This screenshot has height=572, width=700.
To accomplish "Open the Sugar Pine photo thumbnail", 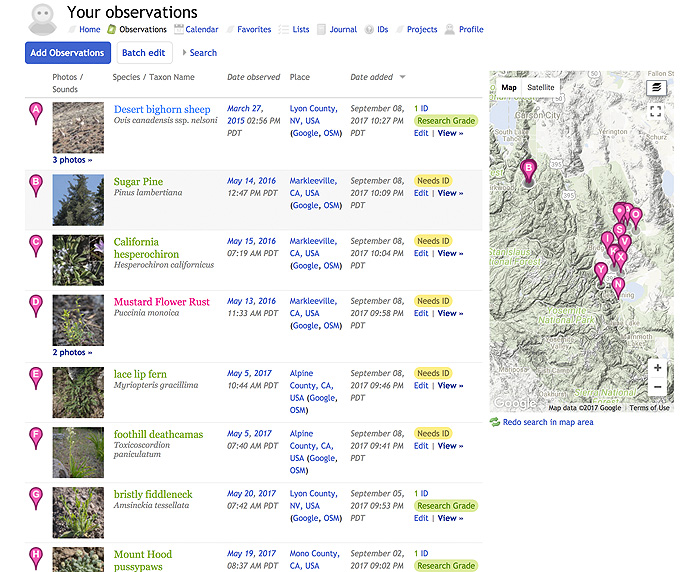I will (78, 200).
